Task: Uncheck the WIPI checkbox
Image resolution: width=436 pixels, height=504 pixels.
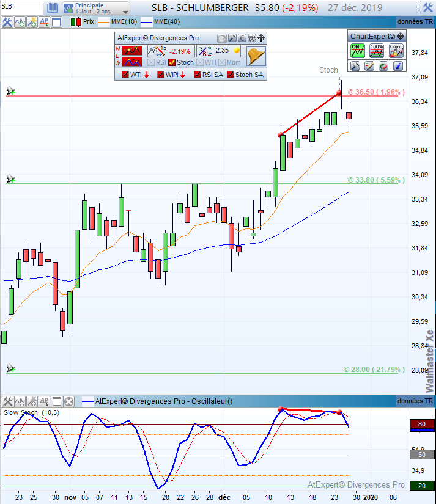Action: click(x=161, y=75)
